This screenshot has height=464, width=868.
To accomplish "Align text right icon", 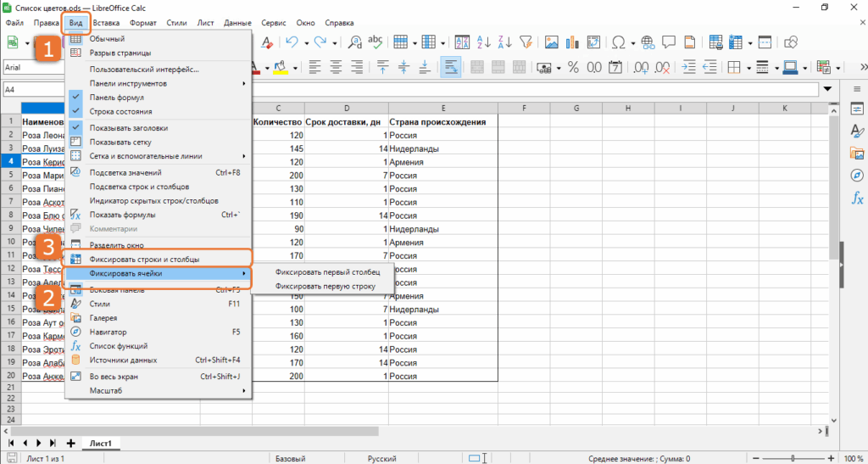I will pyautogui.click(x=357, y=68).
